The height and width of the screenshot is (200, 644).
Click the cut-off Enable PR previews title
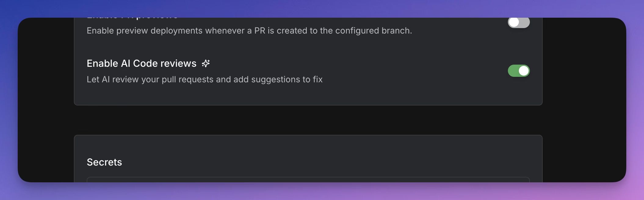pos(132,18)
